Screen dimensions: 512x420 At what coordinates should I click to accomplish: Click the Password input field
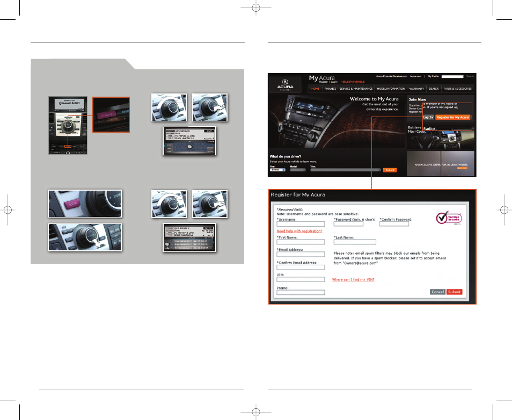pos(348,224)
